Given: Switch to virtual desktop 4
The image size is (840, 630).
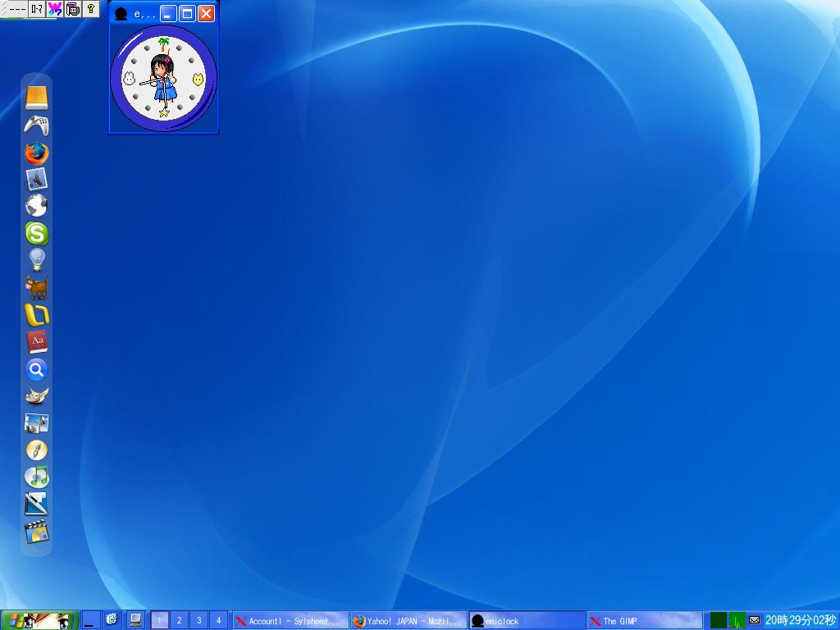Looking at the screenshot, I should pos(218,621).
